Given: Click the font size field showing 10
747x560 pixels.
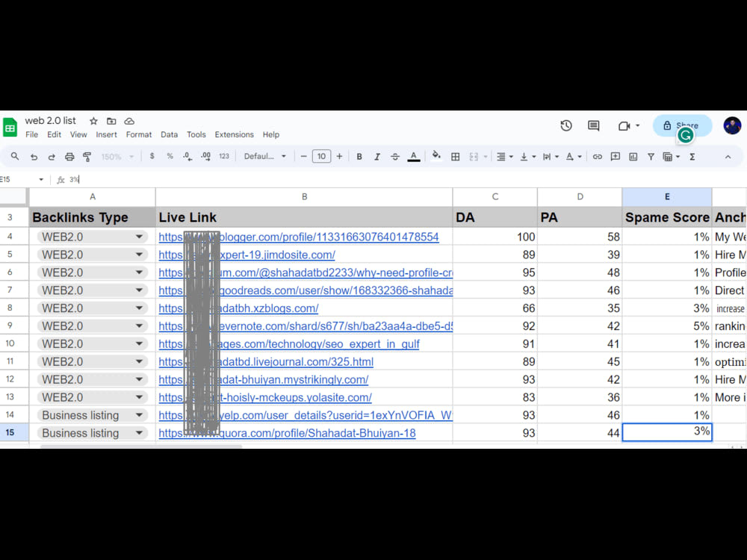Looking at the screenshot, I should click(321, 156).
